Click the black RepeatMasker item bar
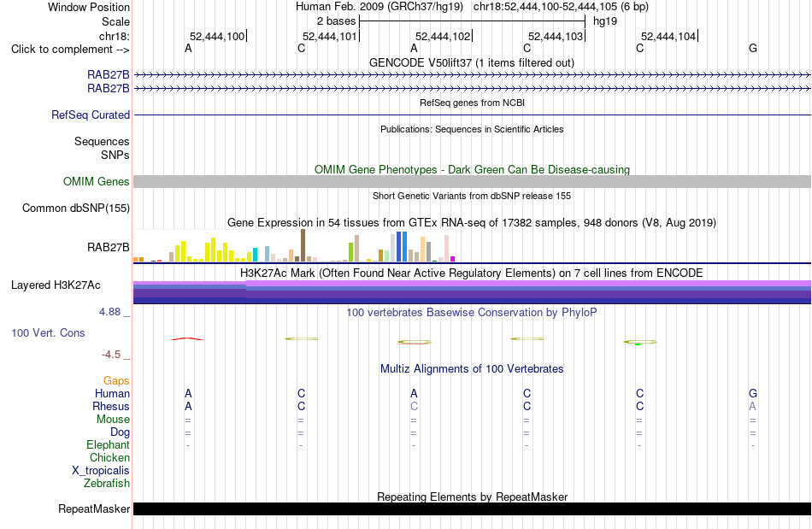 472,508
